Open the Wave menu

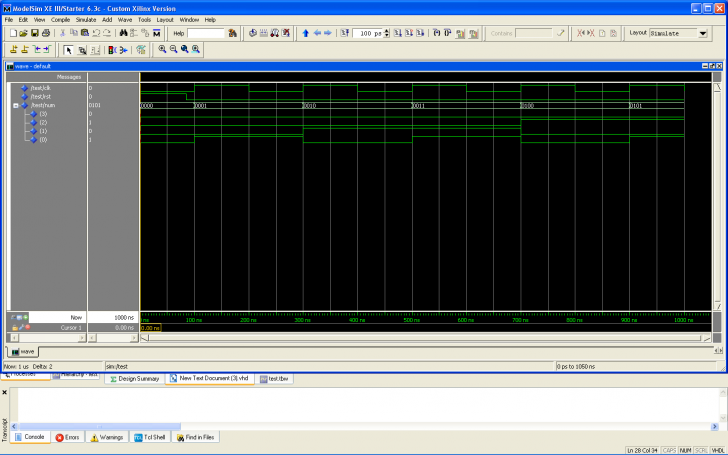pyautogui.click(x=125, y=20)
